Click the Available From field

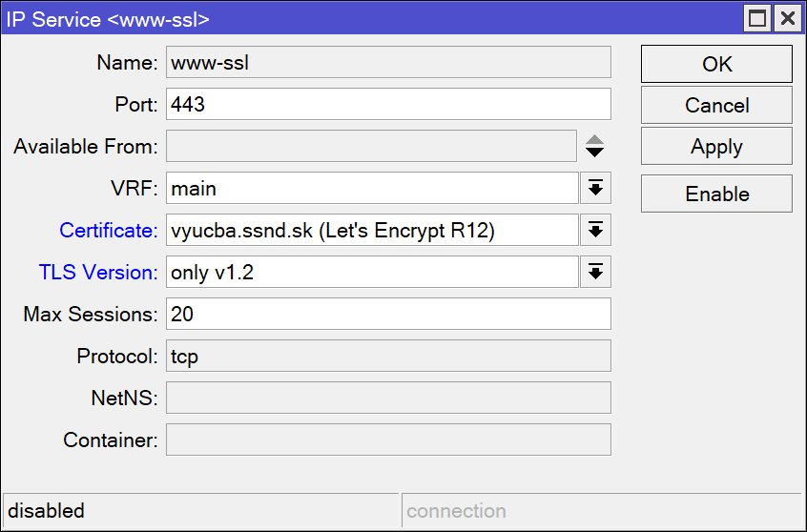pyautogui.click(x=371, y=147)
